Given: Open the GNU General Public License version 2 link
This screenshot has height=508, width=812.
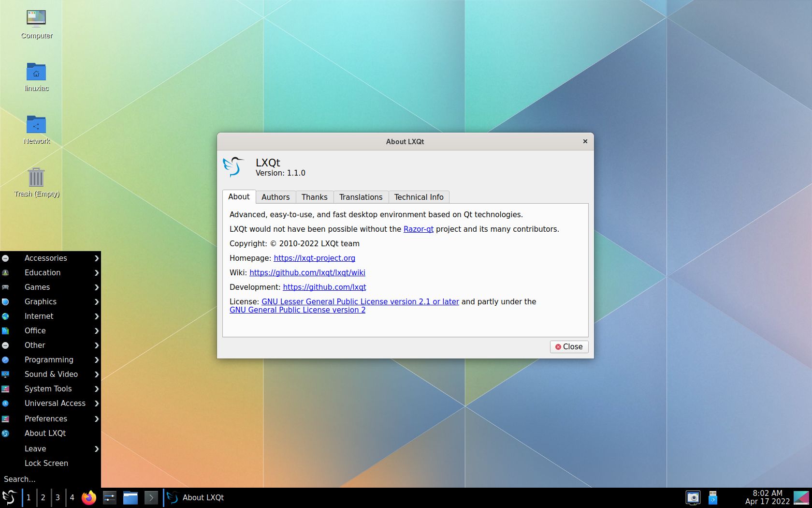Looking at the screenshot, I should coord(297,310).
